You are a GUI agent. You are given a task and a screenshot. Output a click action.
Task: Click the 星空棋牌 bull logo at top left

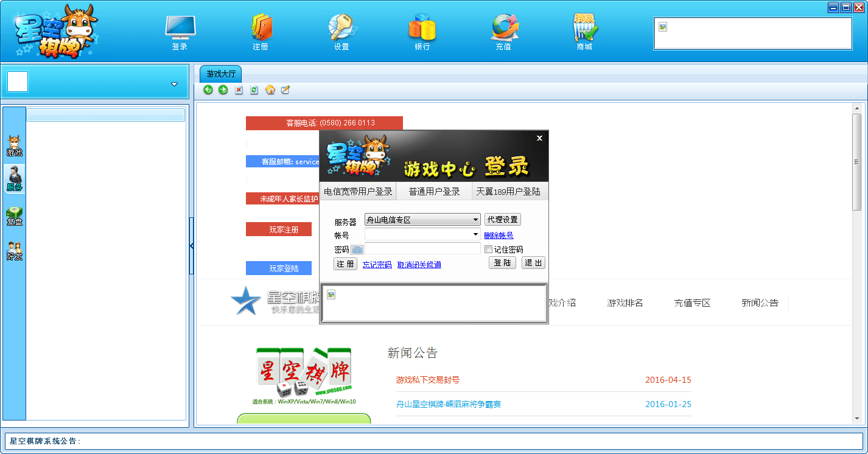[56, 32]
